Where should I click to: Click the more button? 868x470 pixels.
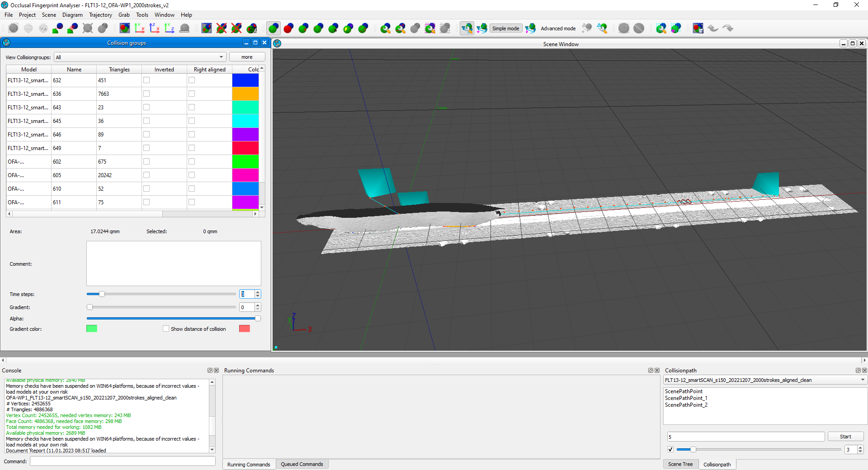247,57
